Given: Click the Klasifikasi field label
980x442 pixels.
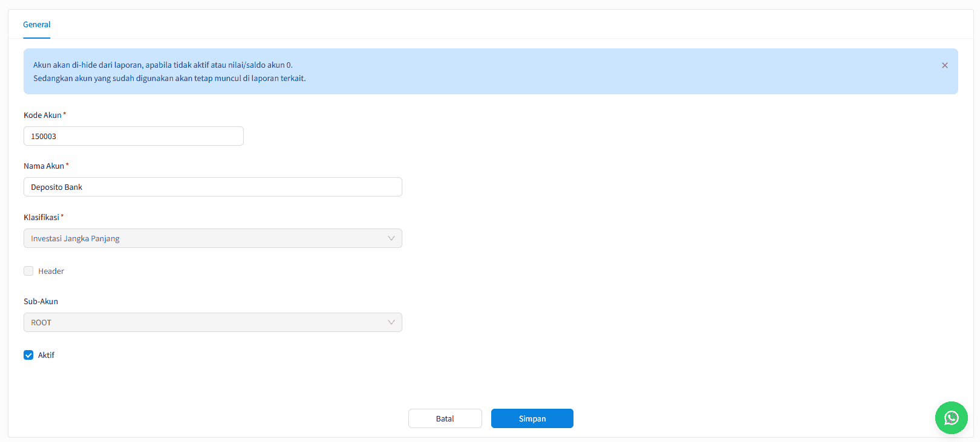Looking at the screenshot, I should (x=41, y=217).
